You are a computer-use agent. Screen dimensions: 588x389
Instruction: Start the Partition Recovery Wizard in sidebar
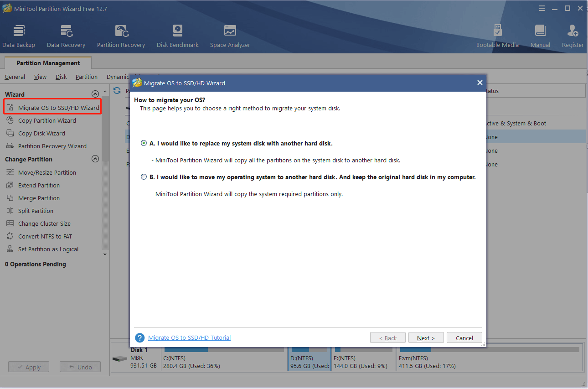point(52,146)
